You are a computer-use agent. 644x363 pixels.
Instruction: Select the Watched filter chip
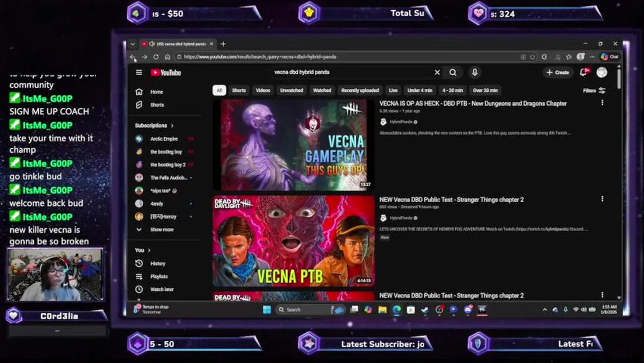[x=322, y=90]
